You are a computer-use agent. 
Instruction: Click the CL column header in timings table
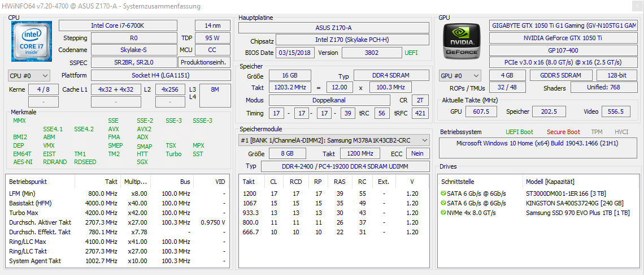[273, 182]
